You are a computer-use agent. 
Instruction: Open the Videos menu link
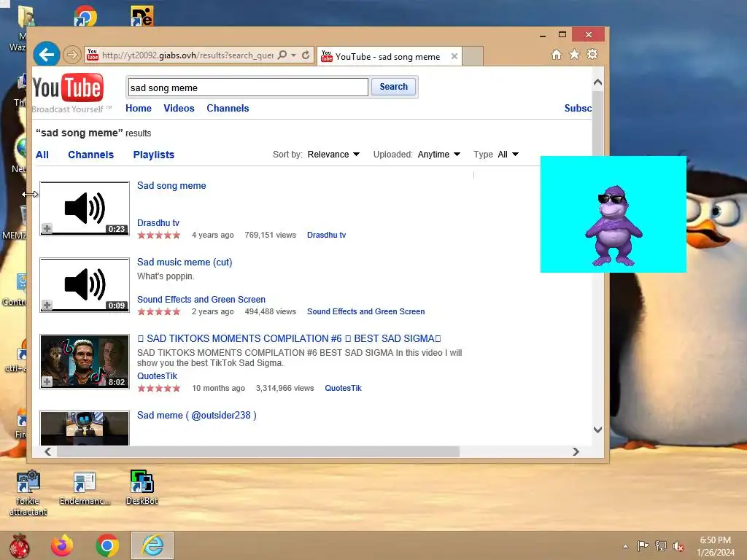pyautogui.click(x=179, y=108)
